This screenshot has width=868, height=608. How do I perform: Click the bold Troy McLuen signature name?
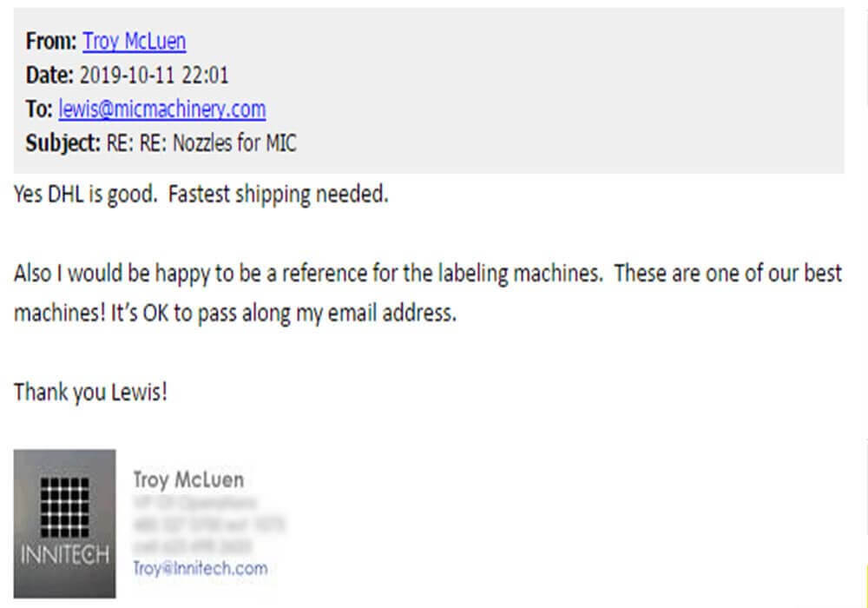click(x=187, y=479)
